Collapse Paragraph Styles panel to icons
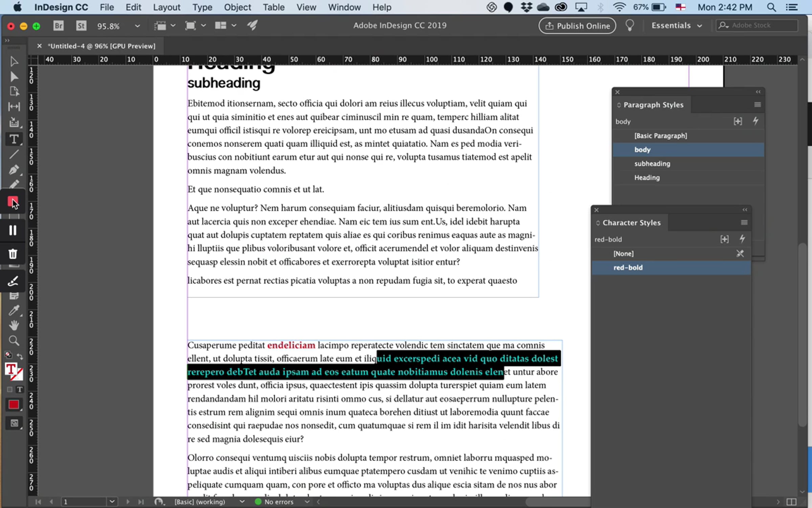This screenshot has height=508, width=812. [x=758, y=92]
